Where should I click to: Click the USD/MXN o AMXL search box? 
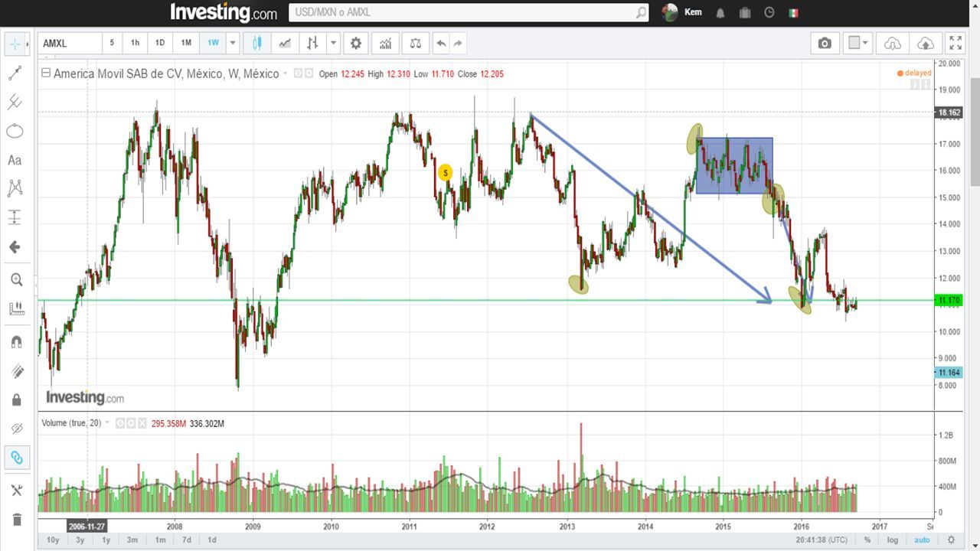coord(462,12)
